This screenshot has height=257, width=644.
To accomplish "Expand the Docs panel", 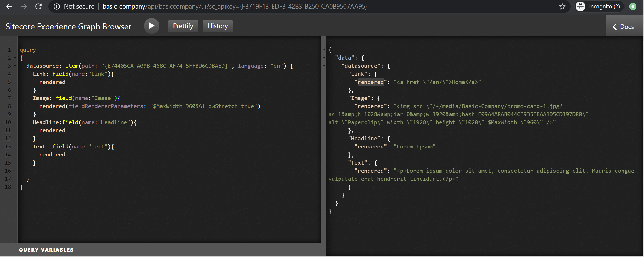I will click(623, 27).
